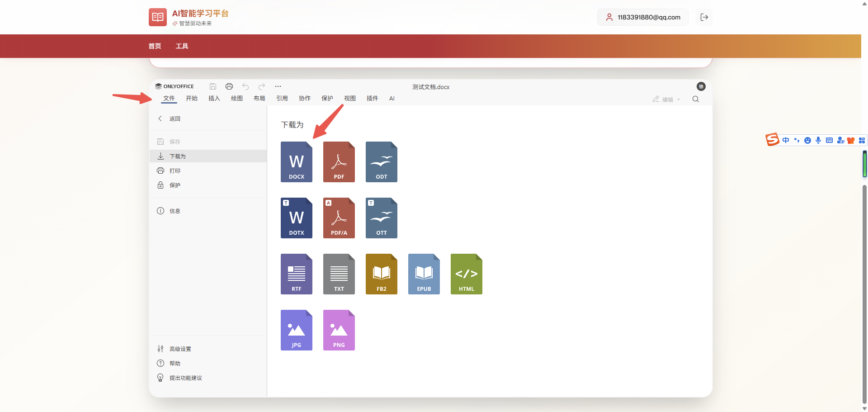Toggle Sogou punctuation mode
Screen dimensions: 868x412
[797, 140]
